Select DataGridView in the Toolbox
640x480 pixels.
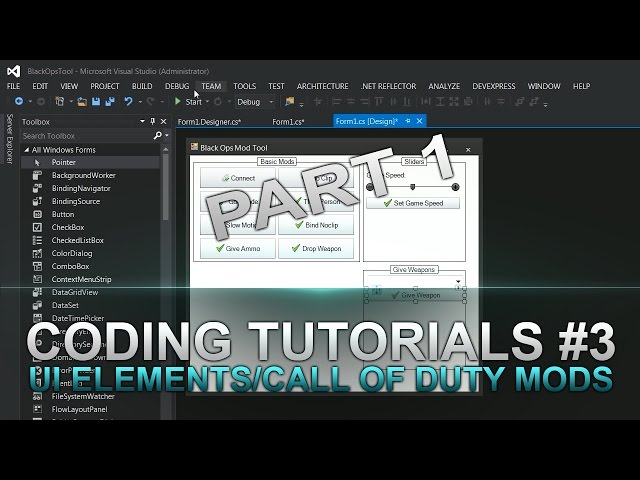click(x=90, y=292)
